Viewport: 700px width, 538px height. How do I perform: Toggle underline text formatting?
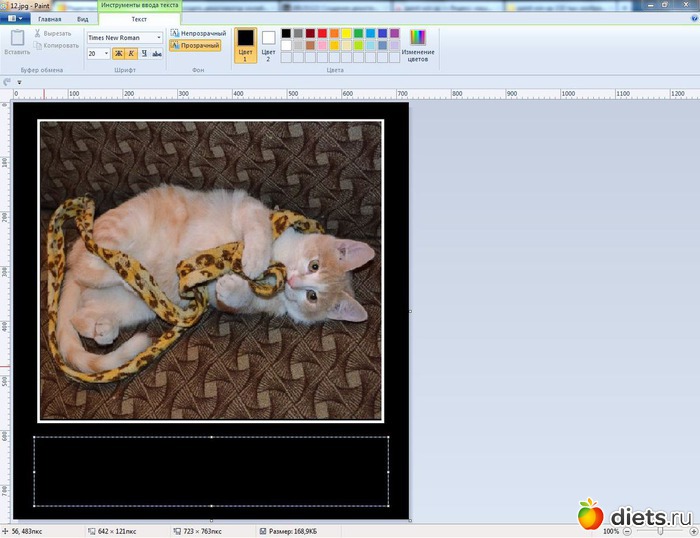click(145, 54)
